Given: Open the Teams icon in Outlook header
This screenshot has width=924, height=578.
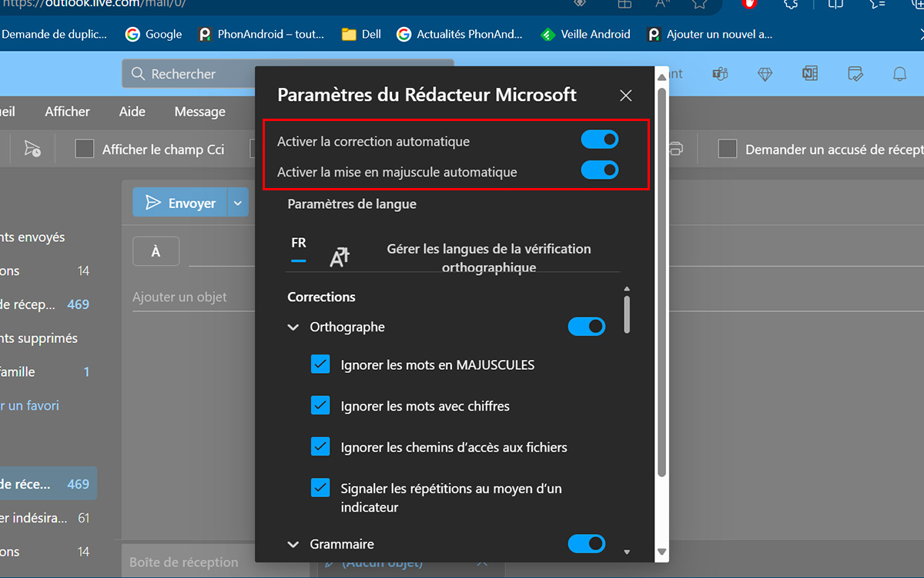Looking at the screenshot, I should 721,74.
